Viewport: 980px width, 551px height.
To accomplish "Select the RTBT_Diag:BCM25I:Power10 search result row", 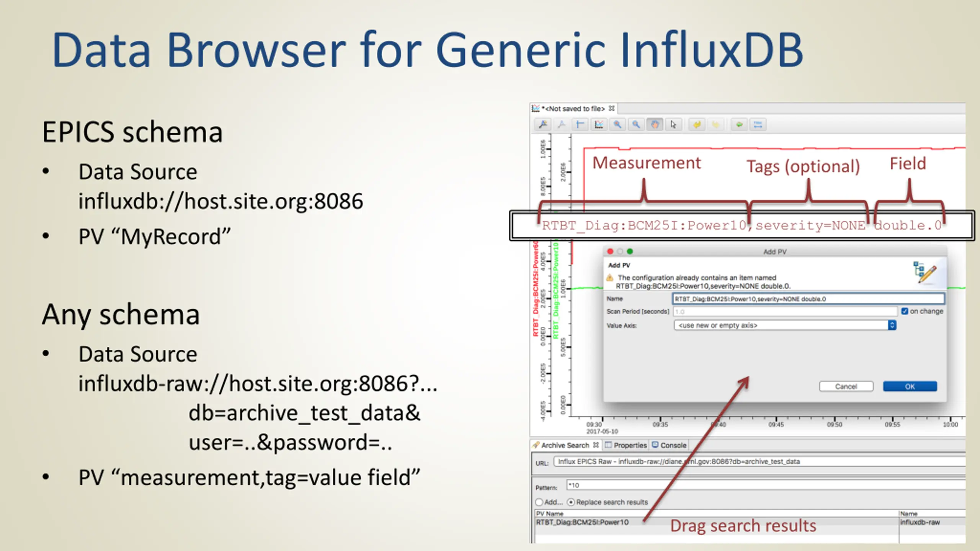I will (583, 522).
